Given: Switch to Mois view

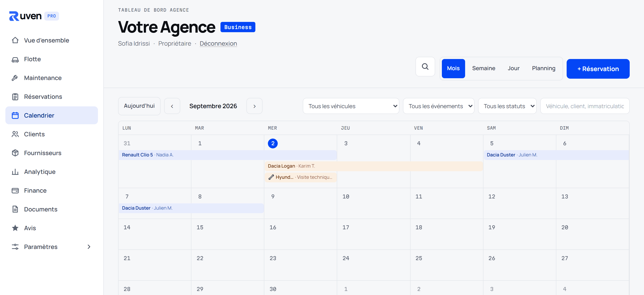Looking at the screenshot, I should point(453,68).
